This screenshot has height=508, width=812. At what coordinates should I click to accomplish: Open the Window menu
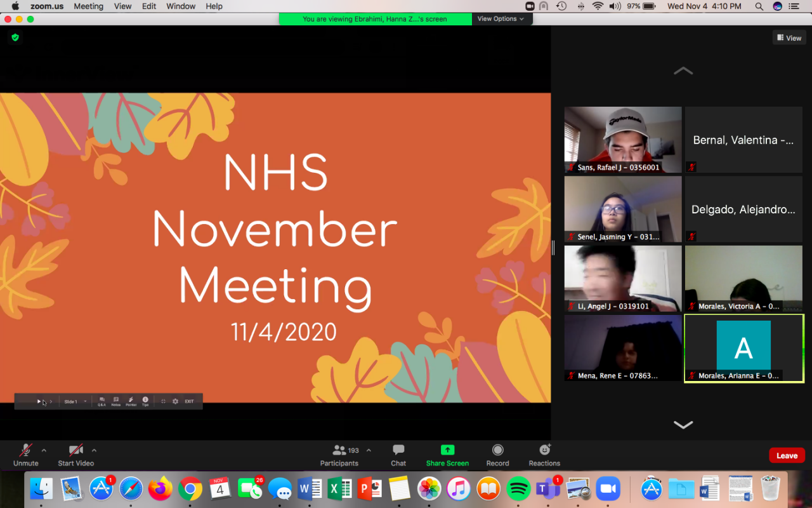coord(181,6)
